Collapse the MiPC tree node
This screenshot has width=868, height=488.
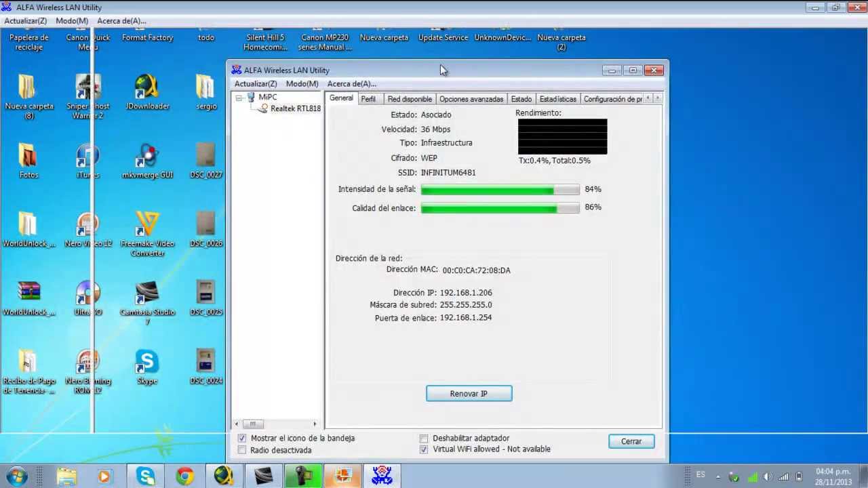239,98
